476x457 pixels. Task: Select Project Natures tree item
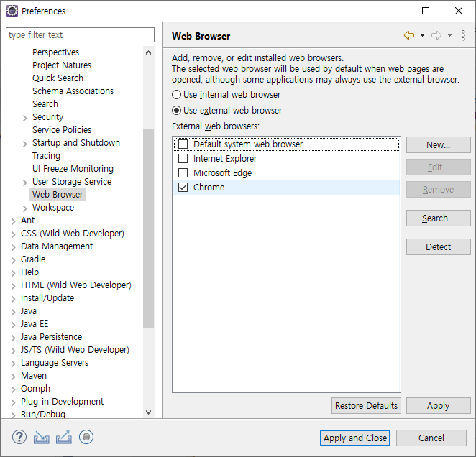[x=62, y=65]
